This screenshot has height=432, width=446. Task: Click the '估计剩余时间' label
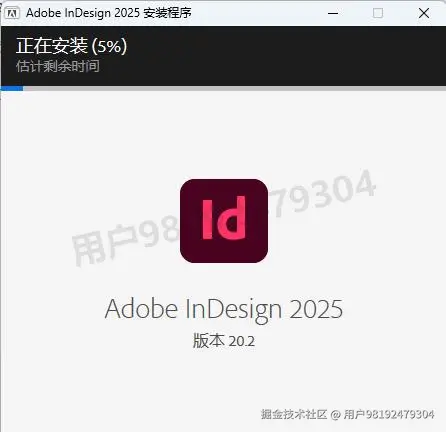pos(58,66)
